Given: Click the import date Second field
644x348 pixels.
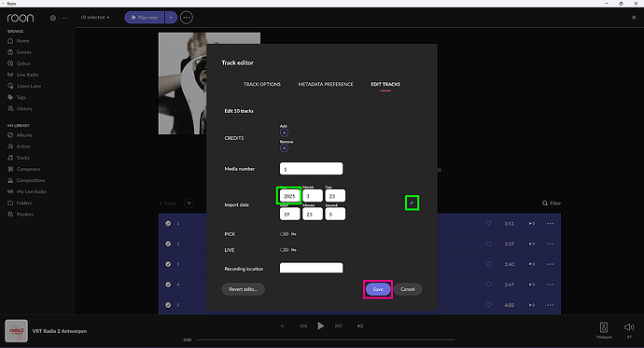Looking at the screenshot, I should tap(335, 214).
